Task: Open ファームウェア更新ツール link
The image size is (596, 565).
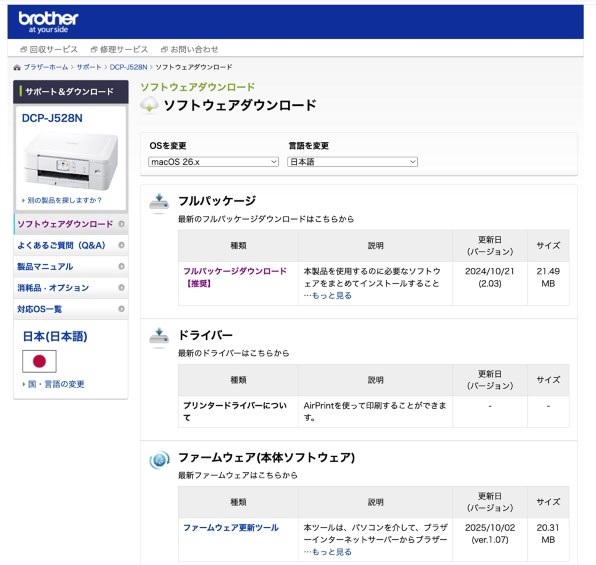Action: 231,528
